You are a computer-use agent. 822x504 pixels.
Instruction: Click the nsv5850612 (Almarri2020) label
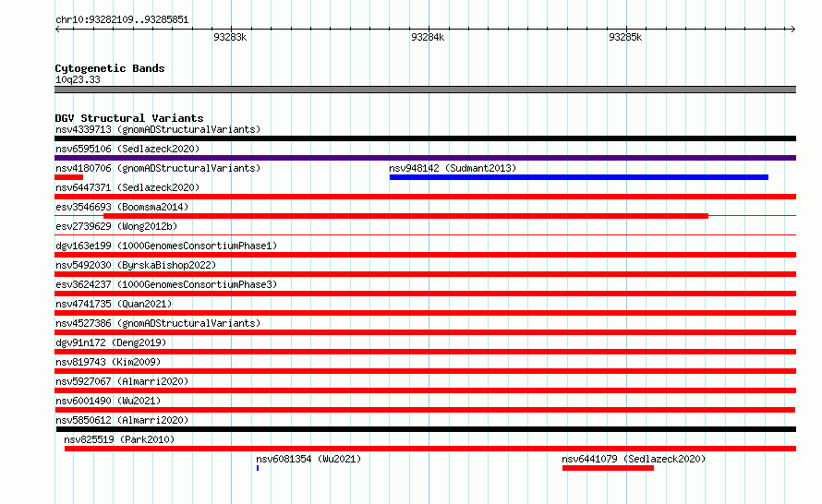(x=122, y=420)
